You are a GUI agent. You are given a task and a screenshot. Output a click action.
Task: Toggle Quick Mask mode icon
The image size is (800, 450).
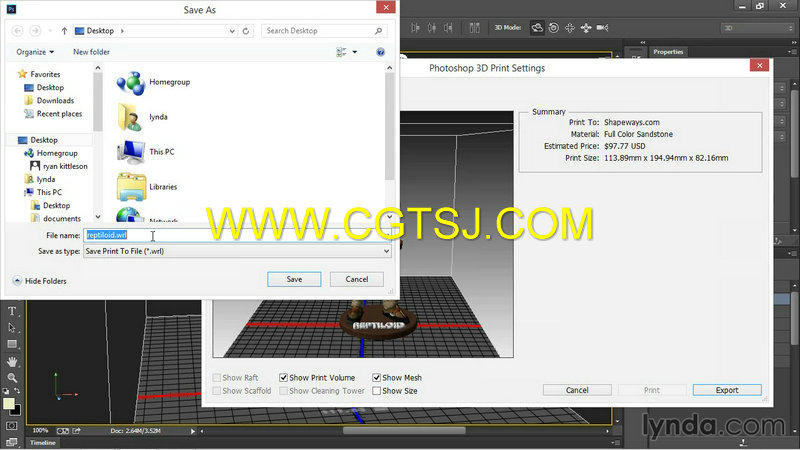[12, 426]
